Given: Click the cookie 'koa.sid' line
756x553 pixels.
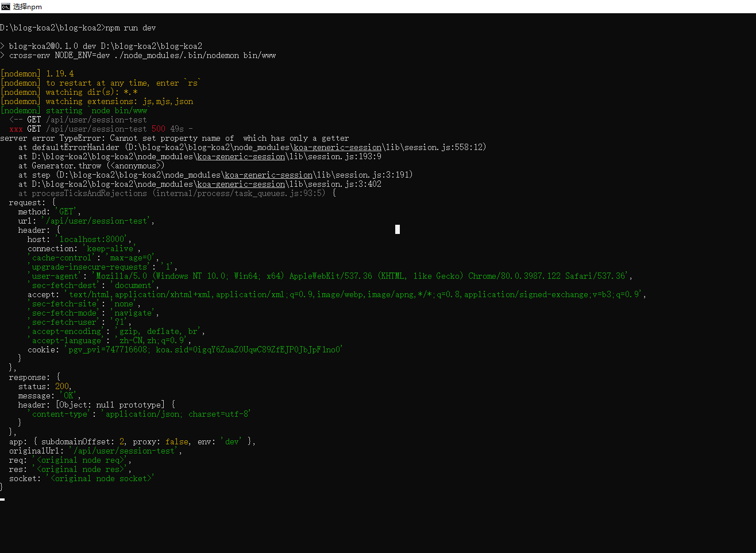Looking at the screenshot, I should click(x=185, y=350).
